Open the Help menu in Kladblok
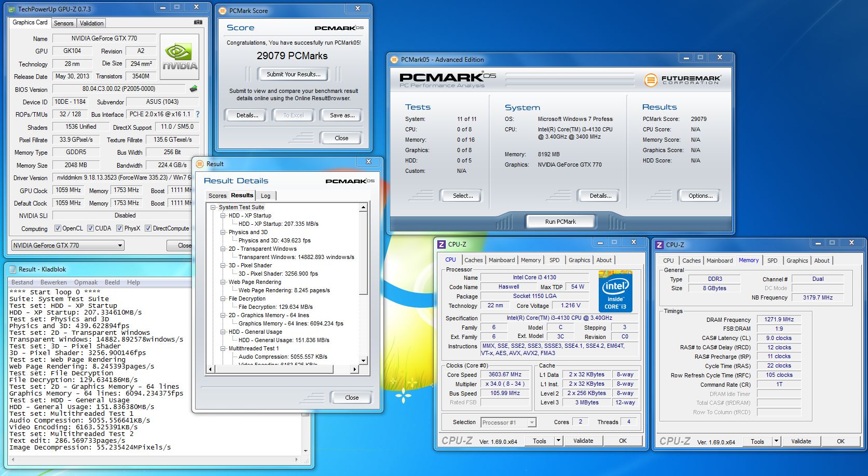 (x=133, y=282)
